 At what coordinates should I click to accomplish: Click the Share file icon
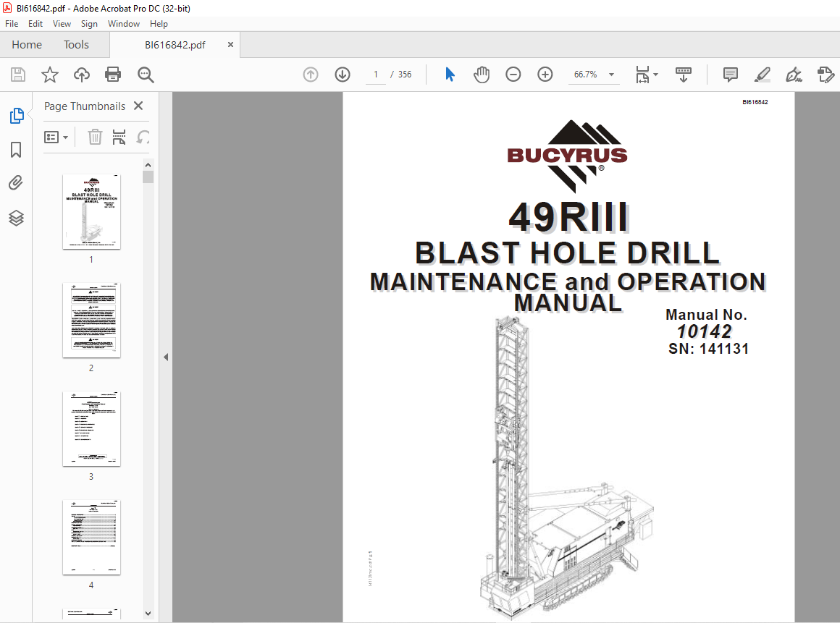826,75
